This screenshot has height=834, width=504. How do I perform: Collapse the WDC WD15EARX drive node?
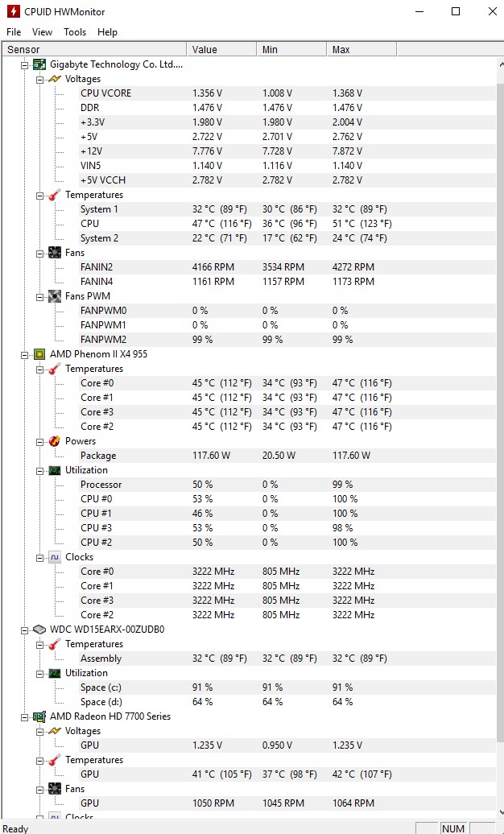coord(25,630)
